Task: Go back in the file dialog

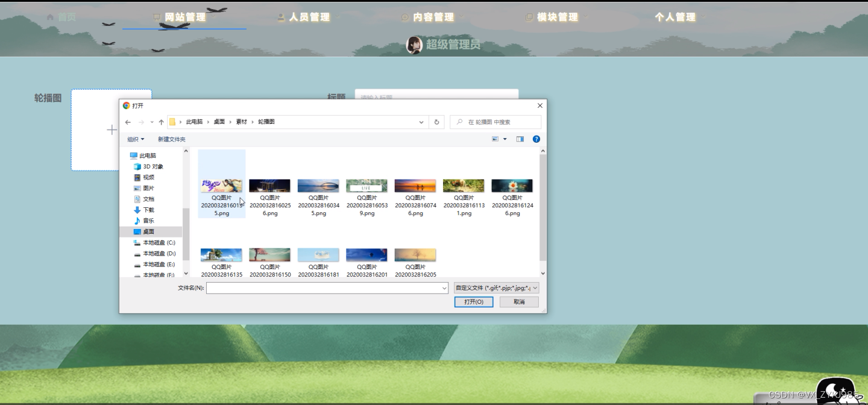Action: pyautogui.click(x=128, y=122)
